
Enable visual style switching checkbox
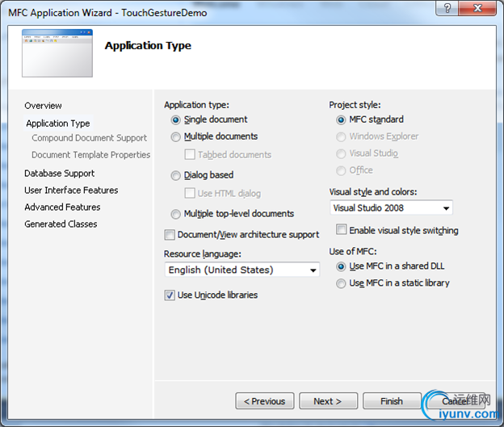click(x=341, y=230)
